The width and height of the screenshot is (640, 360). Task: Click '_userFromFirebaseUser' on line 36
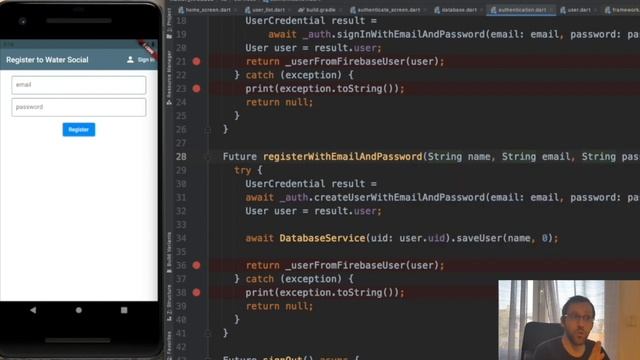[x=345, y=265]
